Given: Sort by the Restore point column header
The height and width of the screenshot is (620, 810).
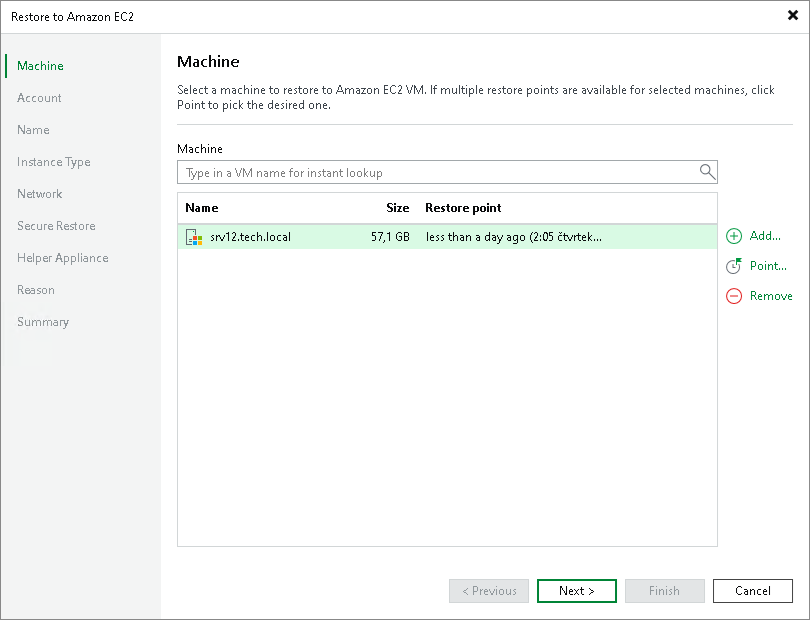Looking at the screenshot, I should point(463,208).
